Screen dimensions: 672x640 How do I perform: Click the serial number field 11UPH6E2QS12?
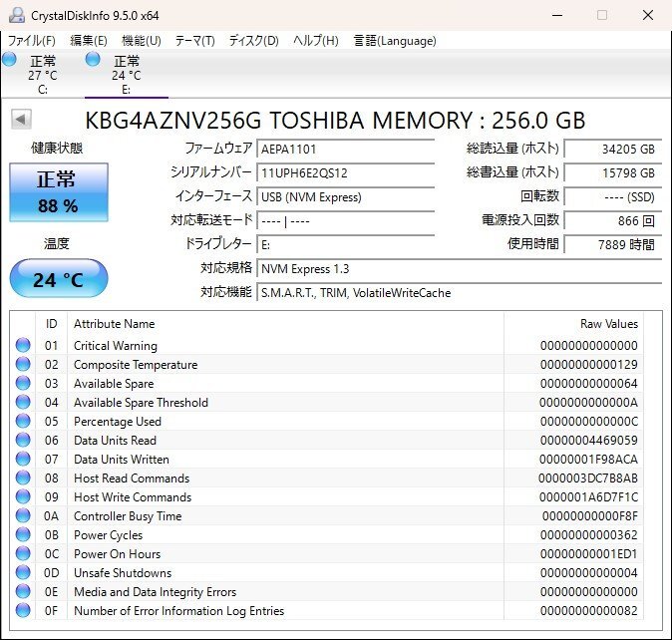click(345, 173)
